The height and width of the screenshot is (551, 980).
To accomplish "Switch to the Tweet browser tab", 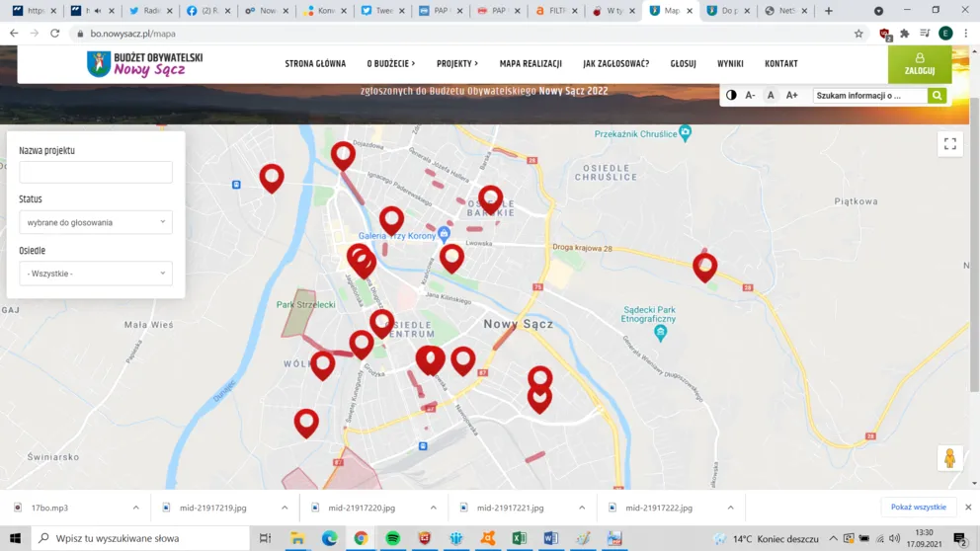I will click(382, 11).
